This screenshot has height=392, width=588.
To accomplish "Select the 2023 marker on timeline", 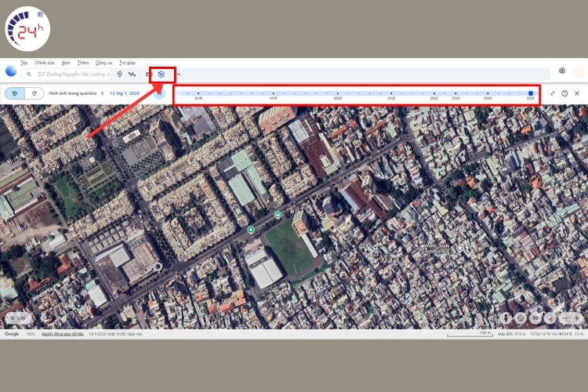I will 456,93.
